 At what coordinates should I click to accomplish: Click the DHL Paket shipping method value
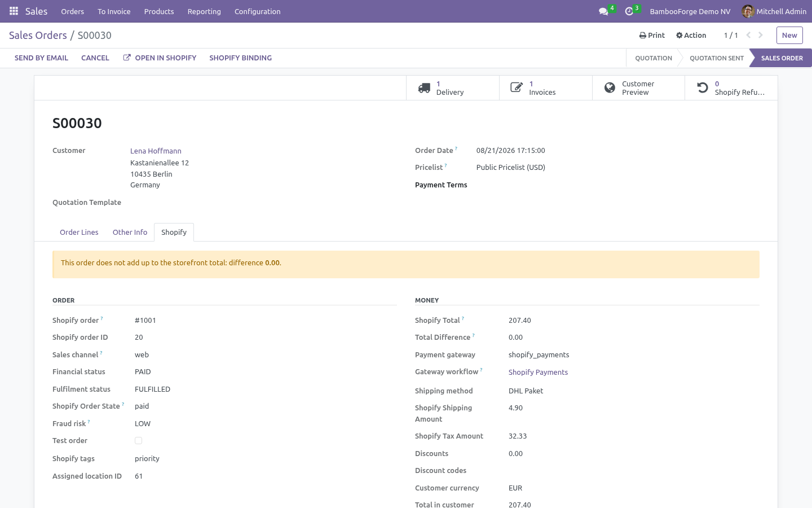pos(526,391)
